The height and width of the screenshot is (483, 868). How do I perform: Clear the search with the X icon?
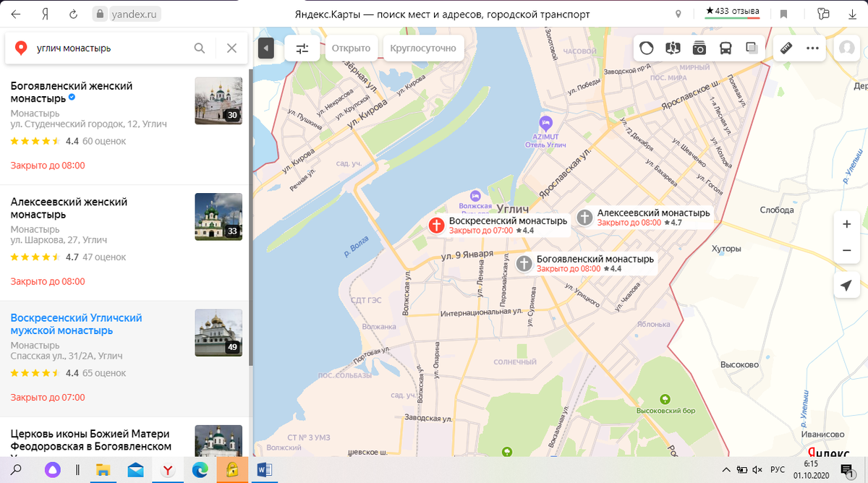(x=231, y=48)
